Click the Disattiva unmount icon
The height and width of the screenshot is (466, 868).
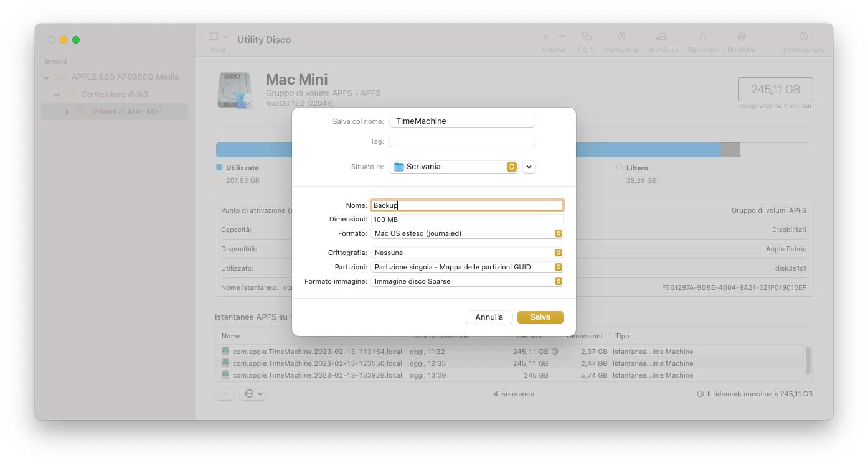(741, 37)
